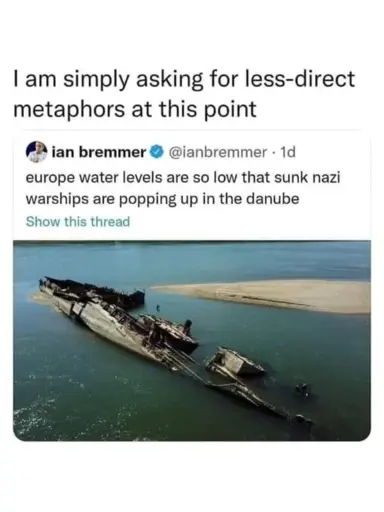Click the word "less-direct" in the caption
The width and height of the screenshot is (384, 512).
[x=299, y=79]
